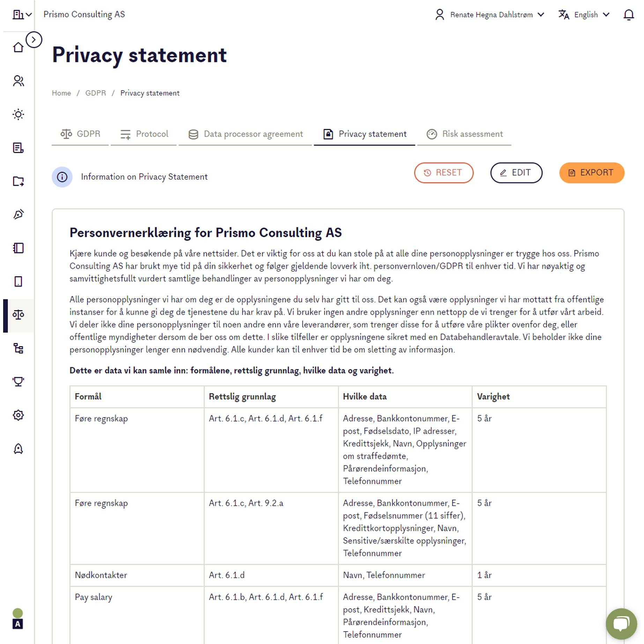
Task: Select the pen signature sidebar icon
Action: (x=18, y=214)
